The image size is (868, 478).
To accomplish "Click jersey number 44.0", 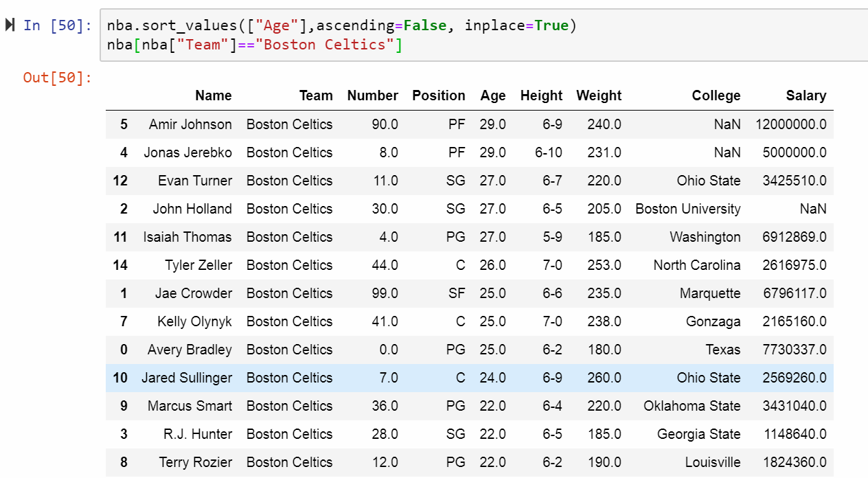I will click(x=385, y=265).
